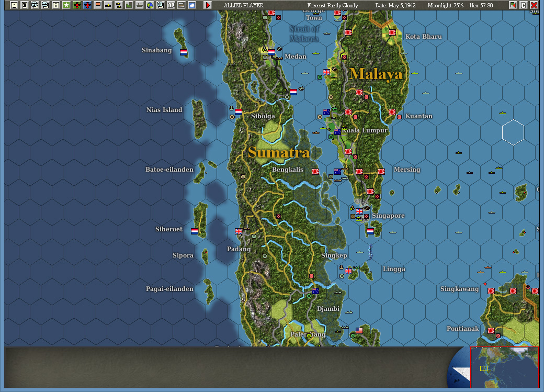The height and width of the screenshot is (392, 544).
Task: Click the signals intelligence icon beside OP
Action: pyautogui.click(x=182, y=4)
